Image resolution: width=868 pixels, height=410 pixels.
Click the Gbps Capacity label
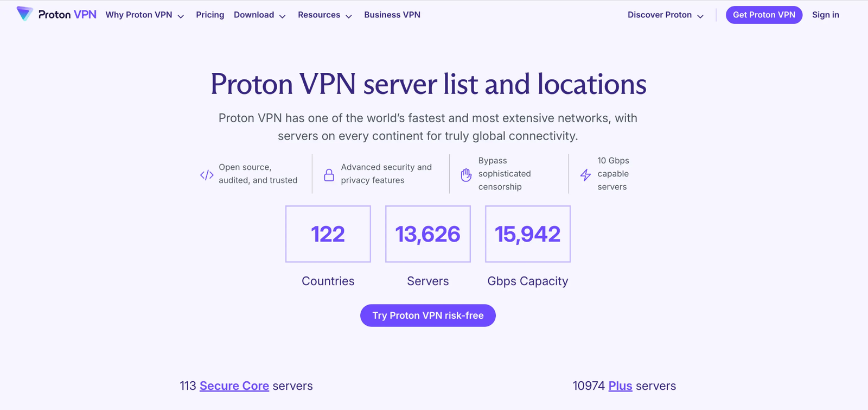(x=528, y=281)
